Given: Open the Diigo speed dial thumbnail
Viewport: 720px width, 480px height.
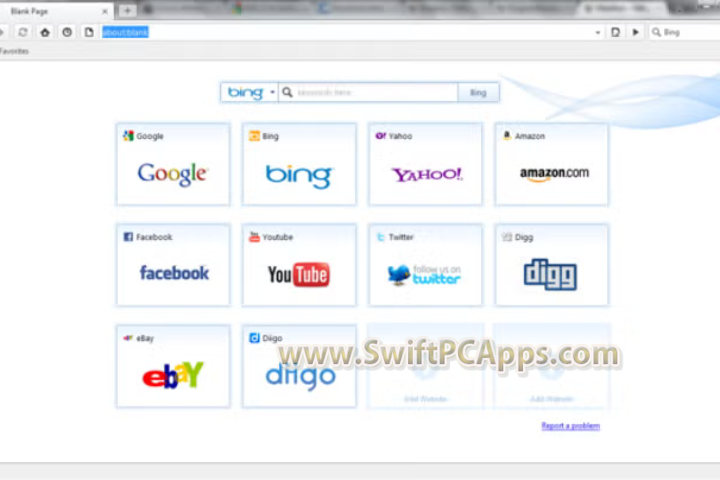Looking at the screenshot, I should tap(299, 366).
